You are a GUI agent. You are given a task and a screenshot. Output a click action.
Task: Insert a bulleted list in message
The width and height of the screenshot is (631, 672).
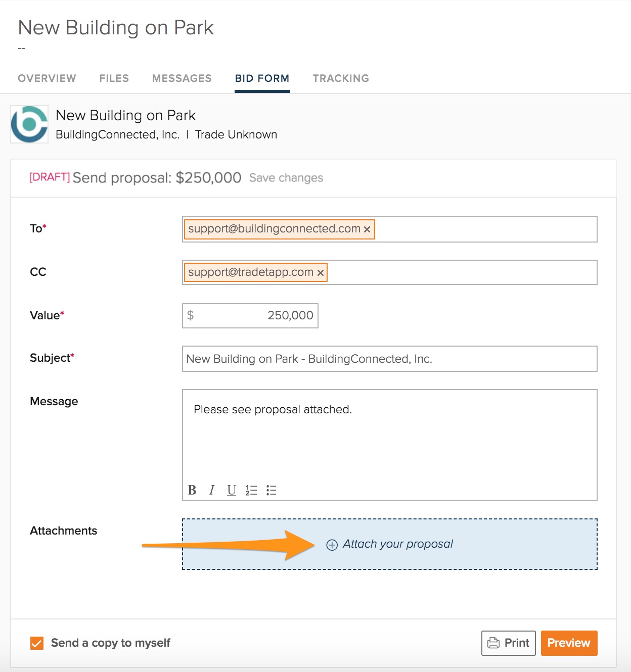tap(272, 490)
